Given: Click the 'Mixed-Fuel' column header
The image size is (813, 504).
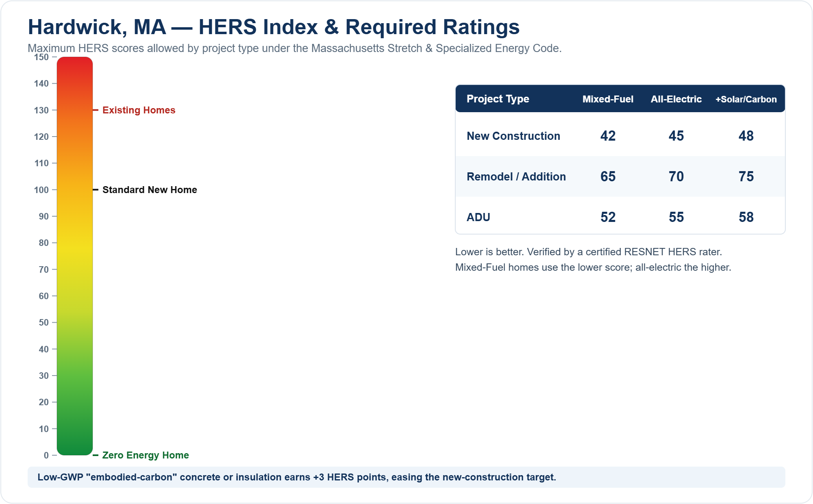Looking at the screenshot, I should pyautogui.click(x=608, y=99).
